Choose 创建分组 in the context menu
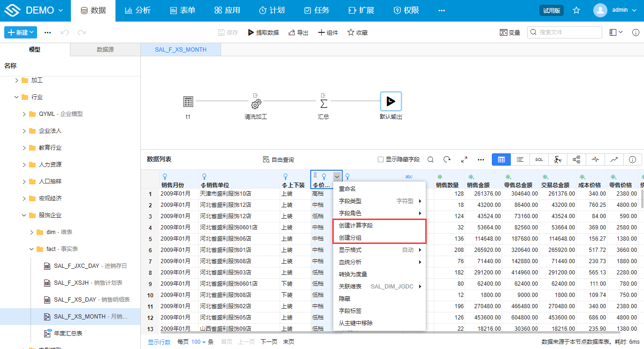The height and width of the screenshot is (349, 644). pos(350,238)
